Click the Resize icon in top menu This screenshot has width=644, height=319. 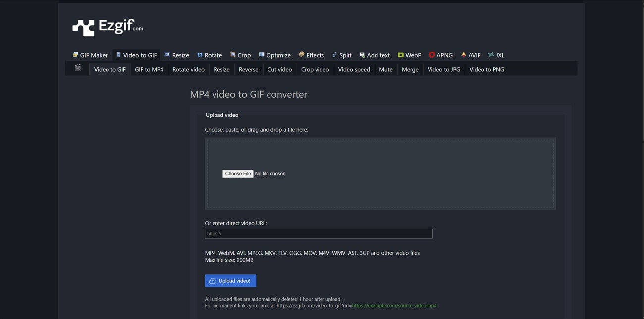pos(167,55)
